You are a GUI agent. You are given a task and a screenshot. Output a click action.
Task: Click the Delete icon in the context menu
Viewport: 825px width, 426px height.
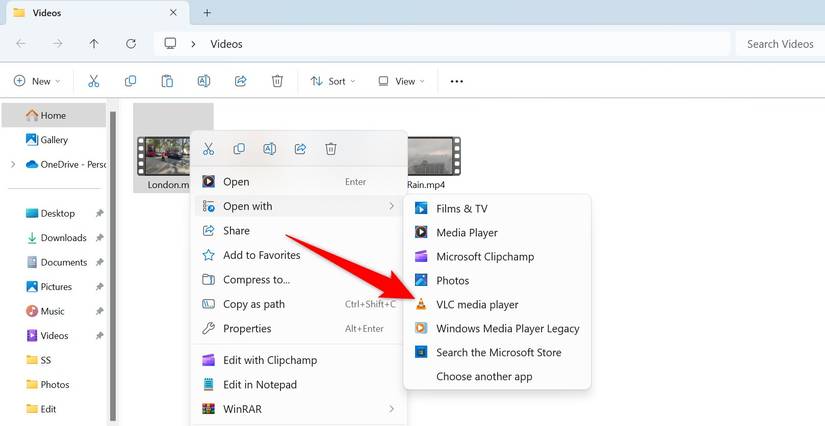(330, 149)
